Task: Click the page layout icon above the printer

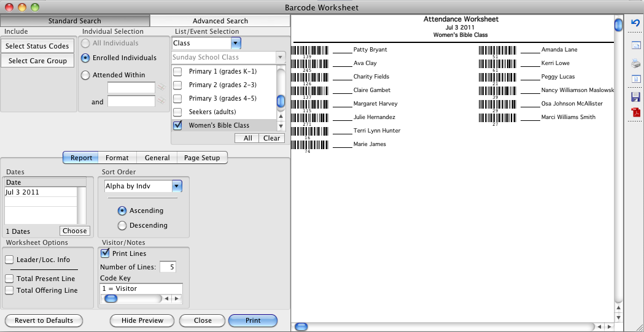Action: pos(636,46)
